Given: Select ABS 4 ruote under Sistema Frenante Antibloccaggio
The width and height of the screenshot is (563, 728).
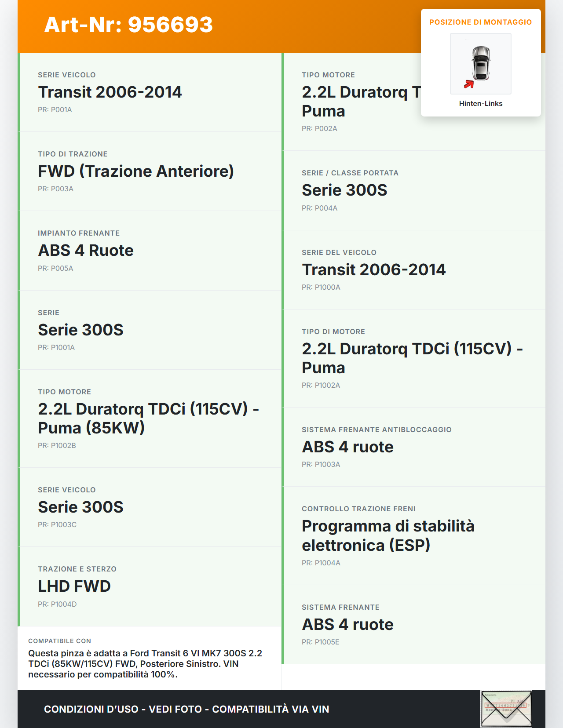Looking at the screenshot, I should click(x=347, y=447).
